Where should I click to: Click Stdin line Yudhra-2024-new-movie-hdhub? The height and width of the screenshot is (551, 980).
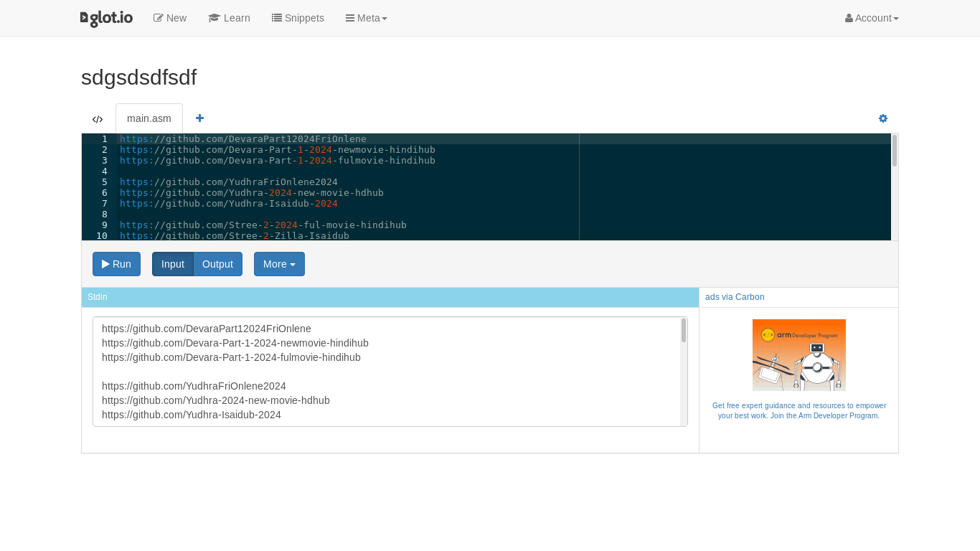pos(216,400)
